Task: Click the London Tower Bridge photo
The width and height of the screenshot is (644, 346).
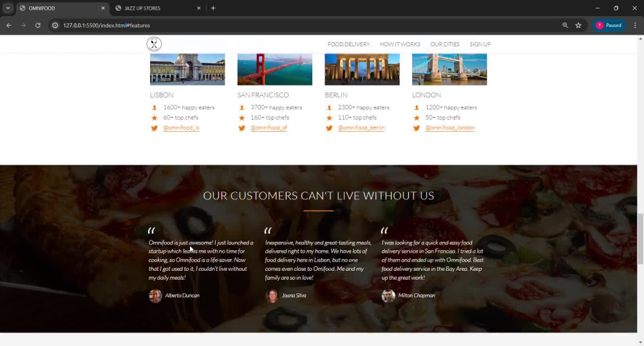Action: click(450, 69)
